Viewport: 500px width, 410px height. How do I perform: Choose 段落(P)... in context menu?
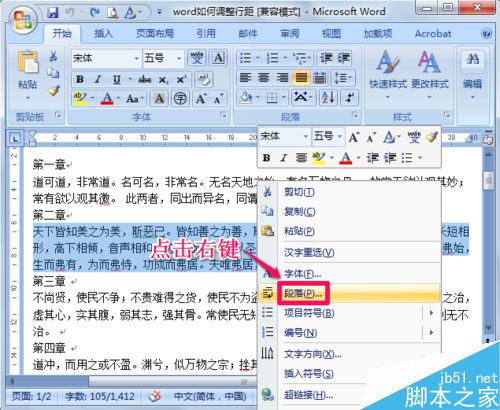pos(349,293)
